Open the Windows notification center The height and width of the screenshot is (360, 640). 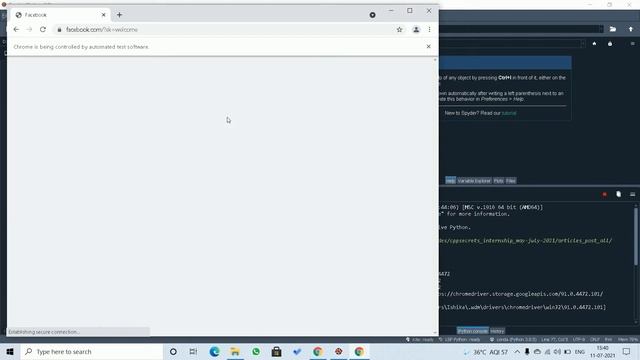click(627, 351)
